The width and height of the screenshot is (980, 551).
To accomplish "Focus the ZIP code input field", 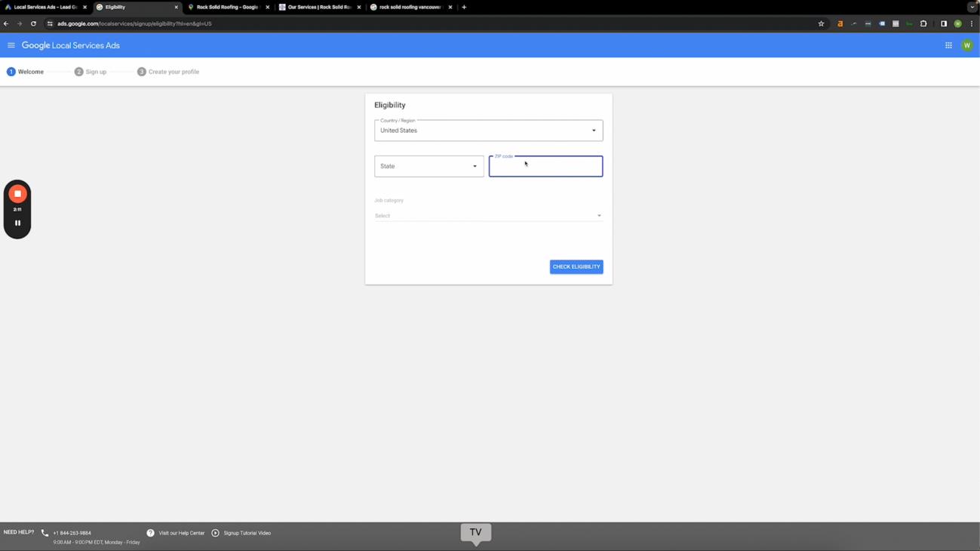I will point(546,166).
